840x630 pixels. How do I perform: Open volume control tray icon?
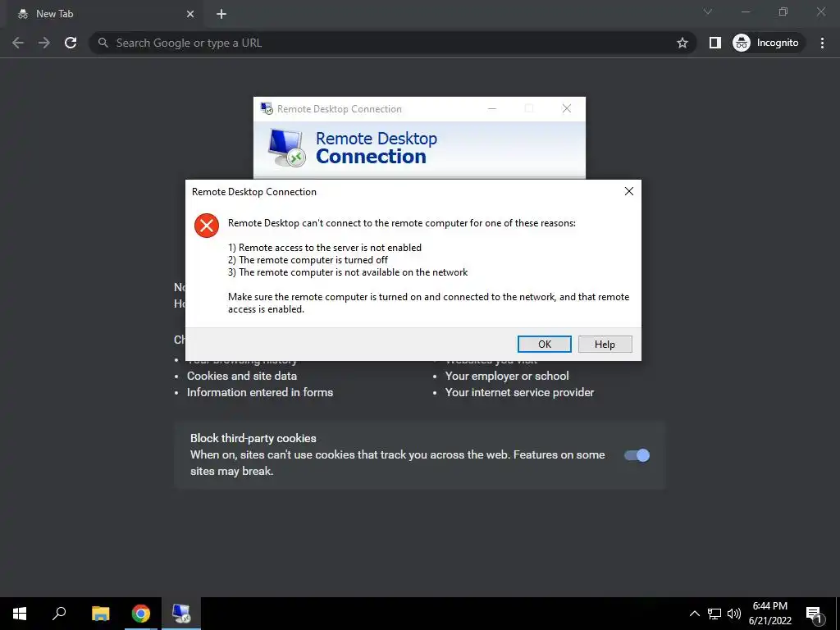[734, 614]
